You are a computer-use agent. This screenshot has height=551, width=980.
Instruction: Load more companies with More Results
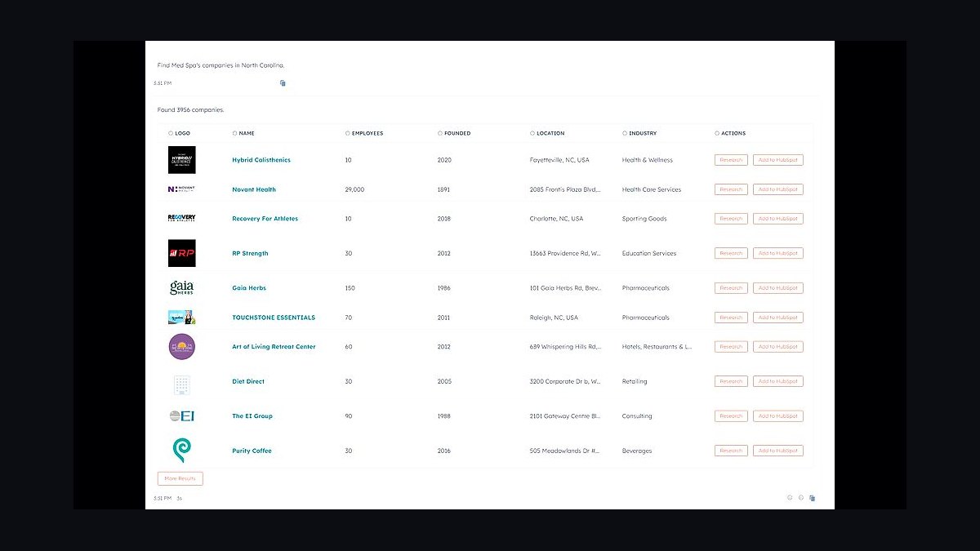coord(180,478)
